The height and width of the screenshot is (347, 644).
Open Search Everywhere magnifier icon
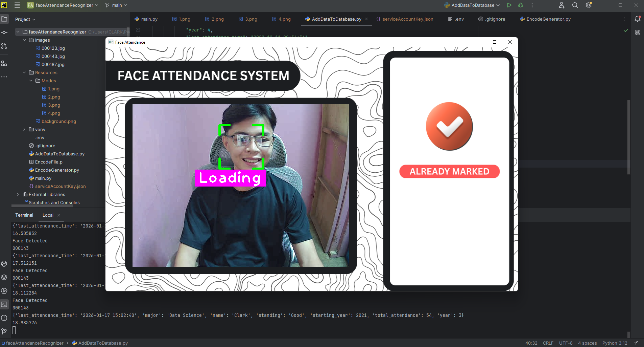(x=575, y=5)
